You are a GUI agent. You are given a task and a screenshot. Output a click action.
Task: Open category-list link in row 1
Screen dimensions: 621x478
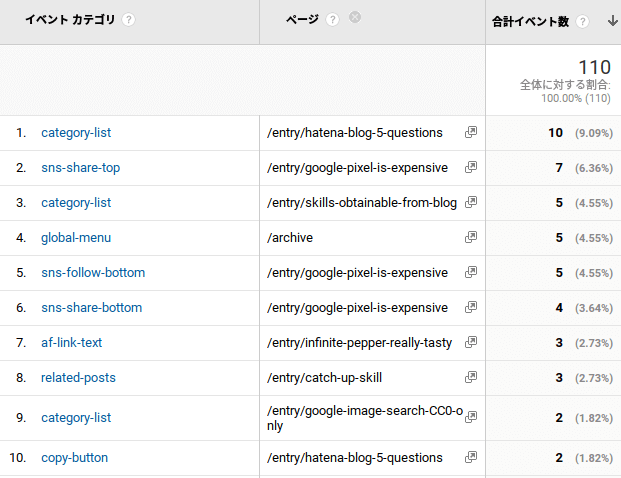tap(76, 133)
